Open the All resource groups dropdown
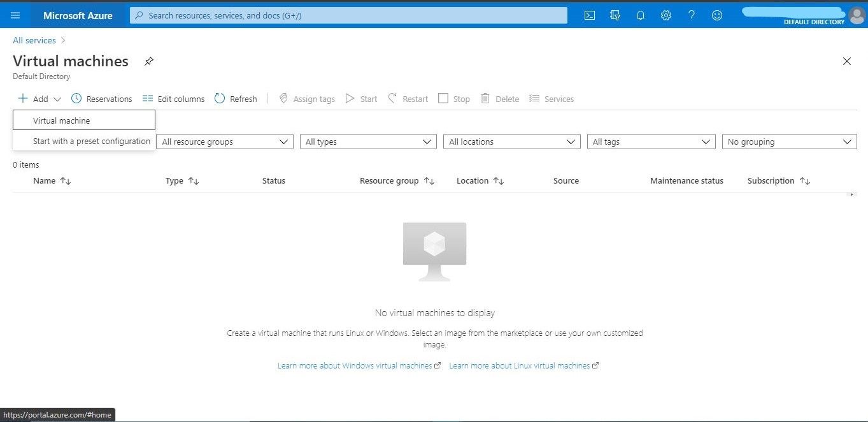The image size is (868, 422). [x=224, y=141]
